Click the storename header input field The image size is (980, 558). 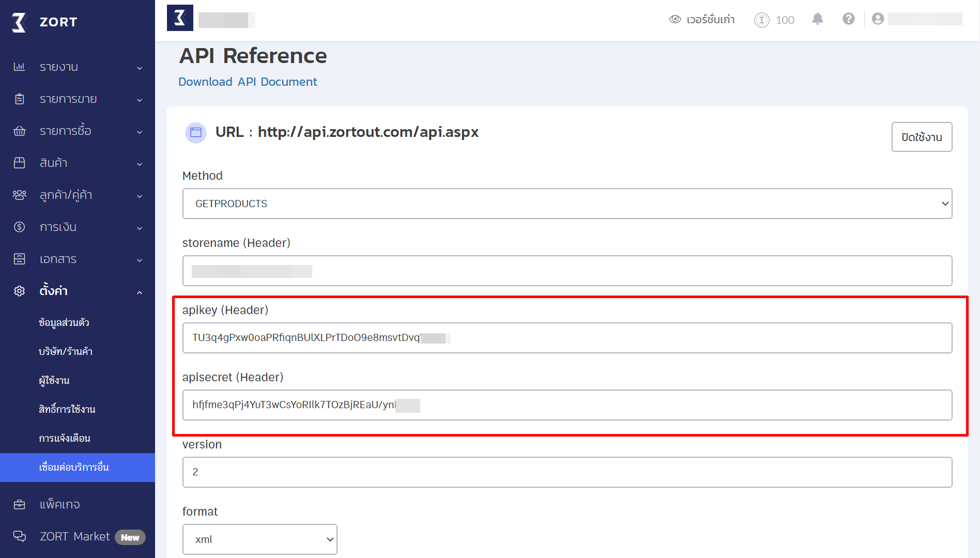pos(567,271)
